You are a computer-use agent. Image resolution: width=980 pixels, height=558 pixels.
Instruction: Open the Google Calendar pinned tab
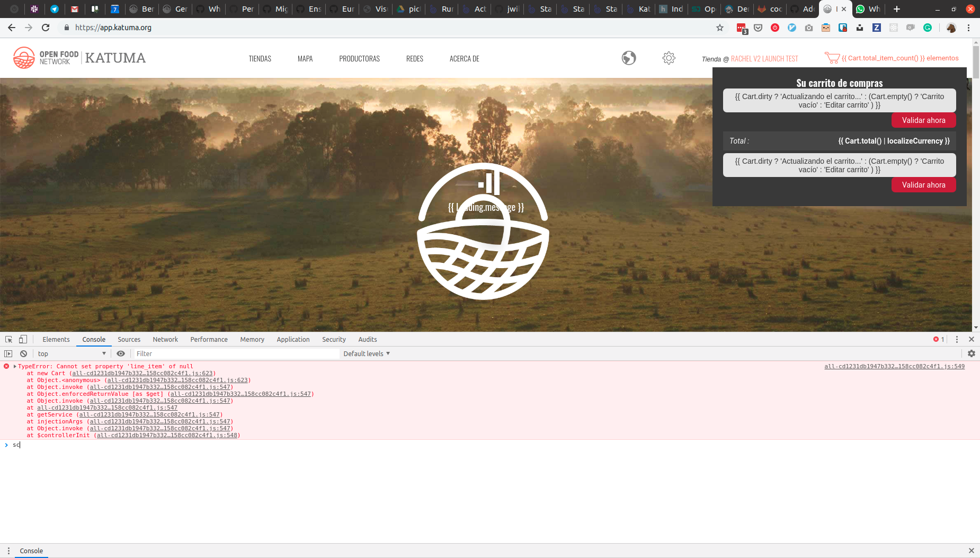(x=115, y=9)
